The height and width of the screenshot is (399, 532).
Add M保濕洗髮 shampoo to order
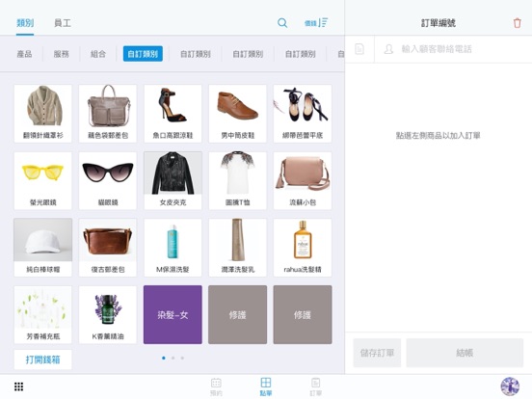173,248
